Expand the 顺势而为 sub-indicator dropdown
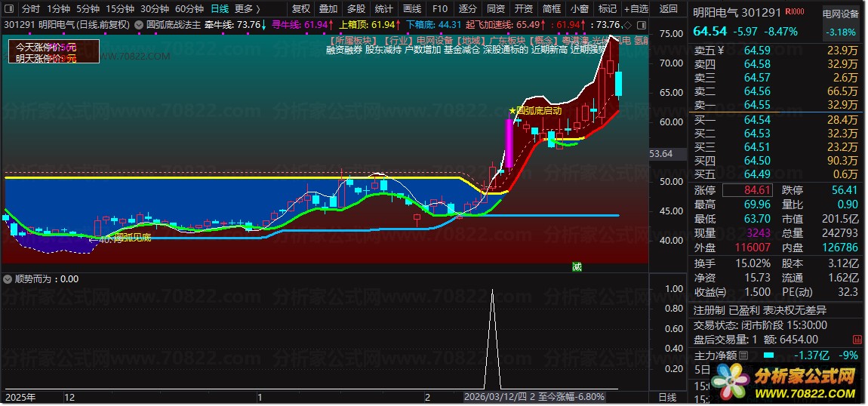Image resolution: width=868 pixels, height=406 pixels. coord(8,279)
